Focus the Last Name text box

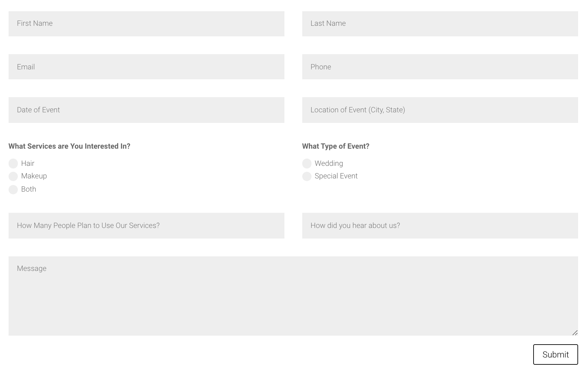pos(440,24)
